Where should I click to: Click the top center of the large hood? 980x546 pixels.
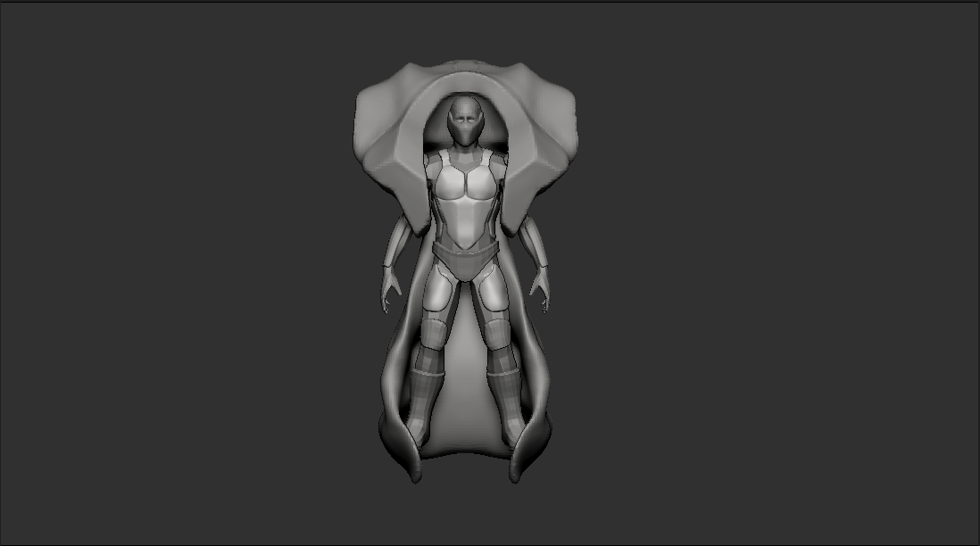click(464, 71)
